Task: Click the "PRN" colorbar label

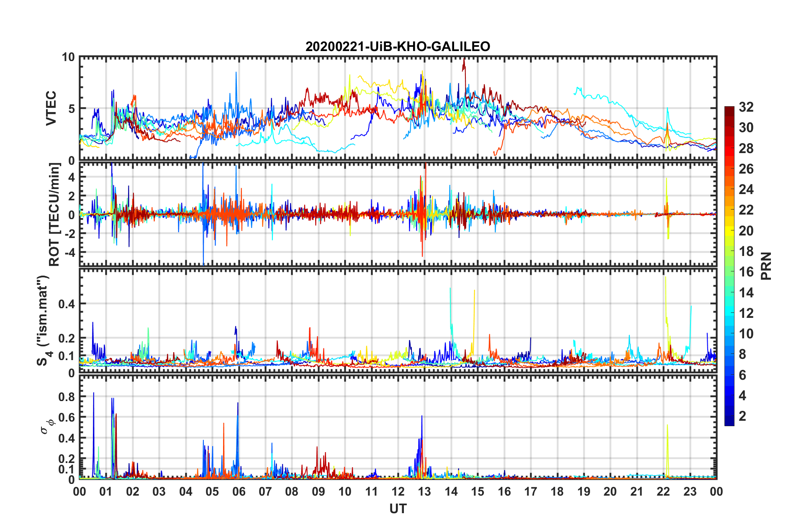Action: (766, 266)
